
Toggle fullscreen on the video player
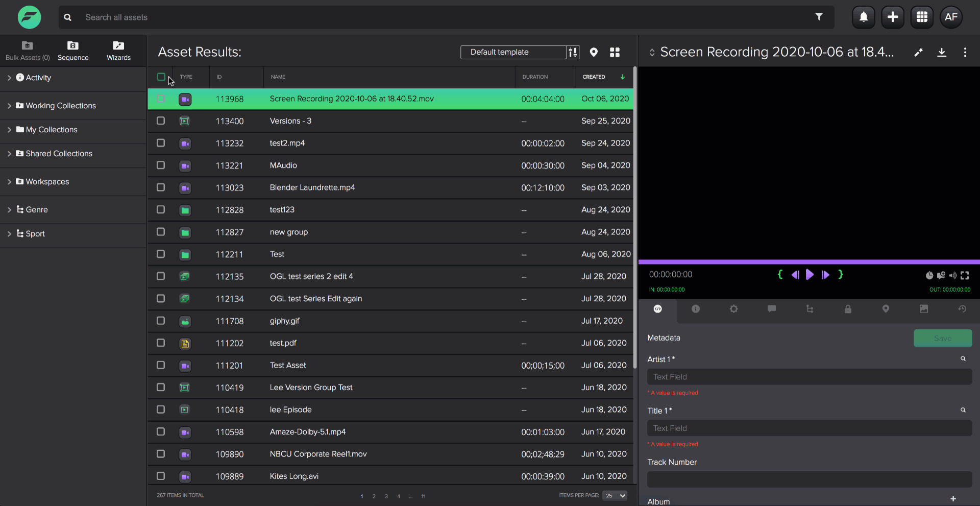(965, 275)
